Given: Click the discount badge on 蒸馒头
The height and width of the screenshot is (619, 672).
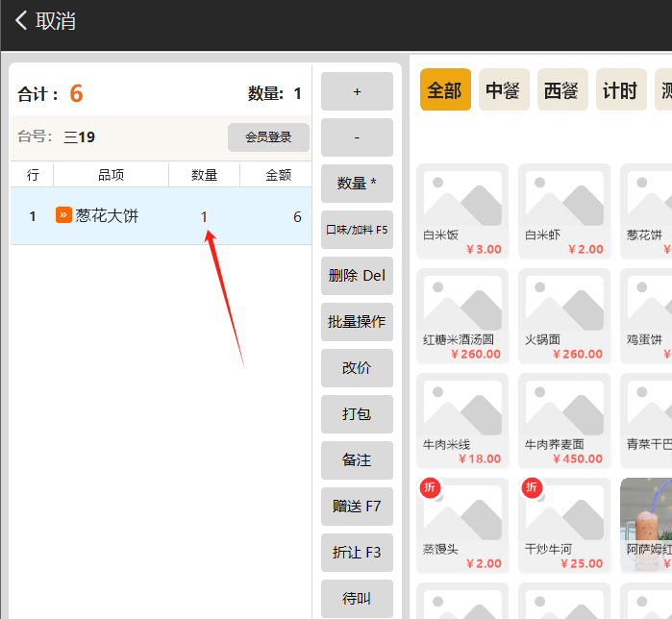Looking at the screenshot, I should click(x=430, y=488).
